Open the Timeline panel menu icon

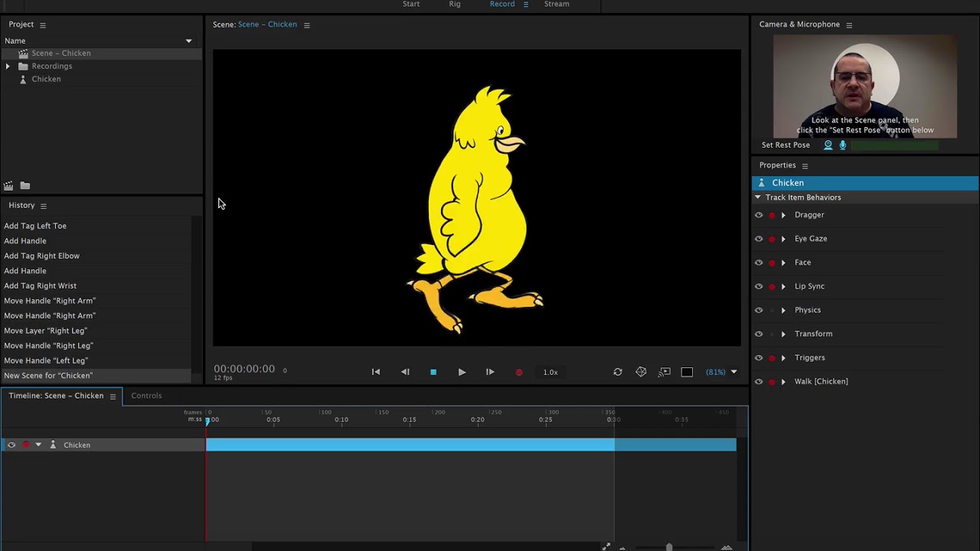[x=113, y=396]
